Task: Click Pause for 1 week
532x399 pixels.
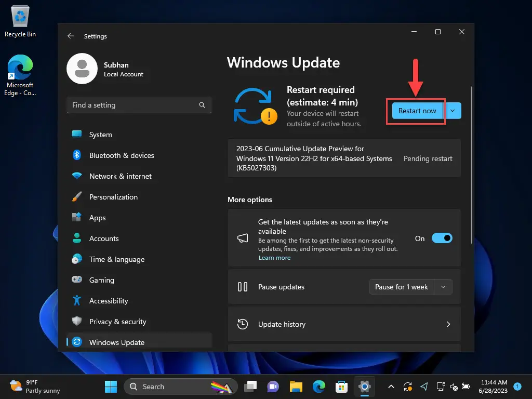Action: click(402, 287)
